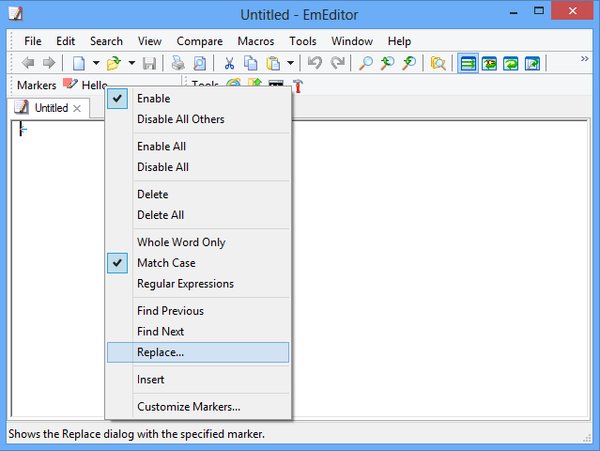Screen dimensions: 600x451
Task: Open the View menu
Action: (x=150, y=41)
